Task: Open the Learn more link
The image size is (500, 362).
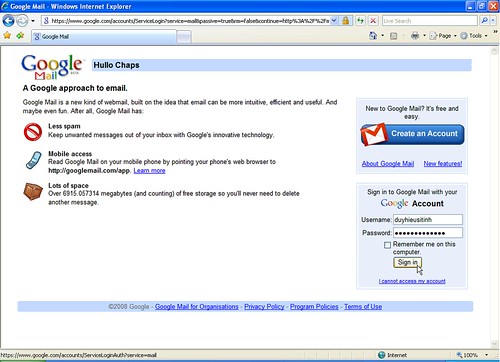Action: pyautogui.click(x=149, y=171)
